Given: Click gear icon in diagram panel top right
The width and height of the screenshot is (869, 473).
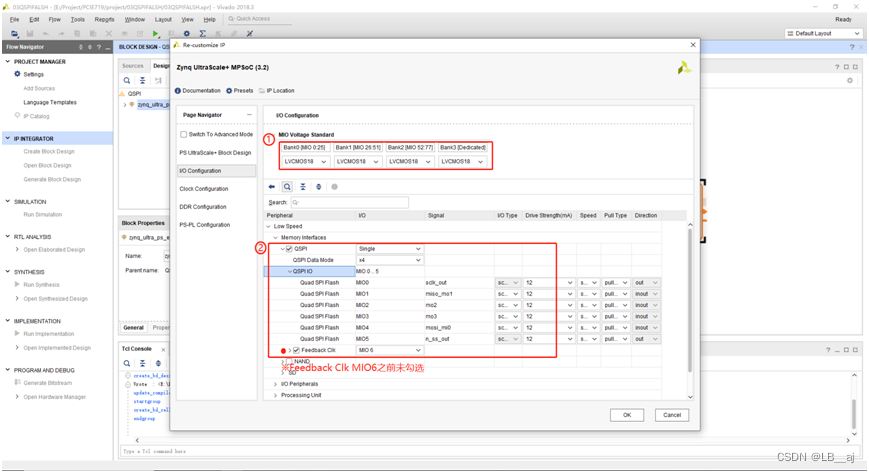Looking at the screenshot, I should point(850,80).
